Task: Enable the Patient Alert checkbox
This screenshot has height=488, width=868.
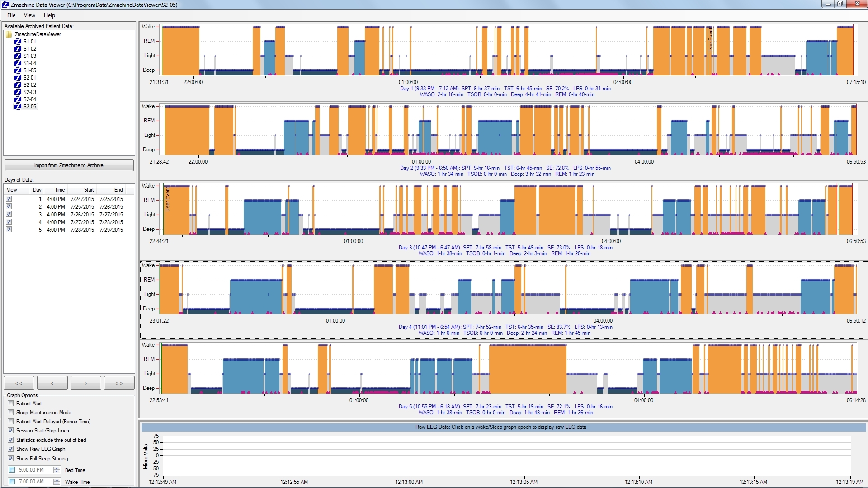Action: click(11, 404)
